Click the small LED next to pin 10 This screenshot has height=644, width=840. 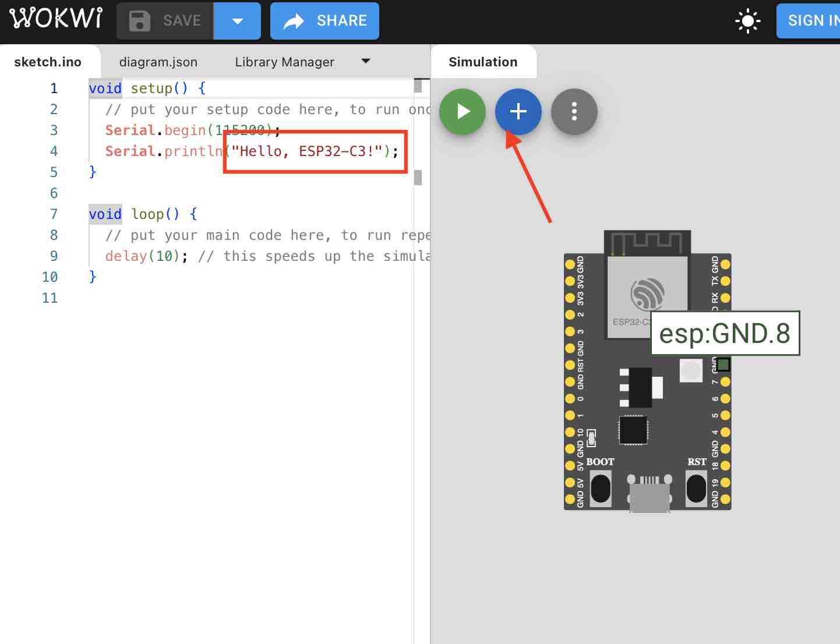(591, 438)
